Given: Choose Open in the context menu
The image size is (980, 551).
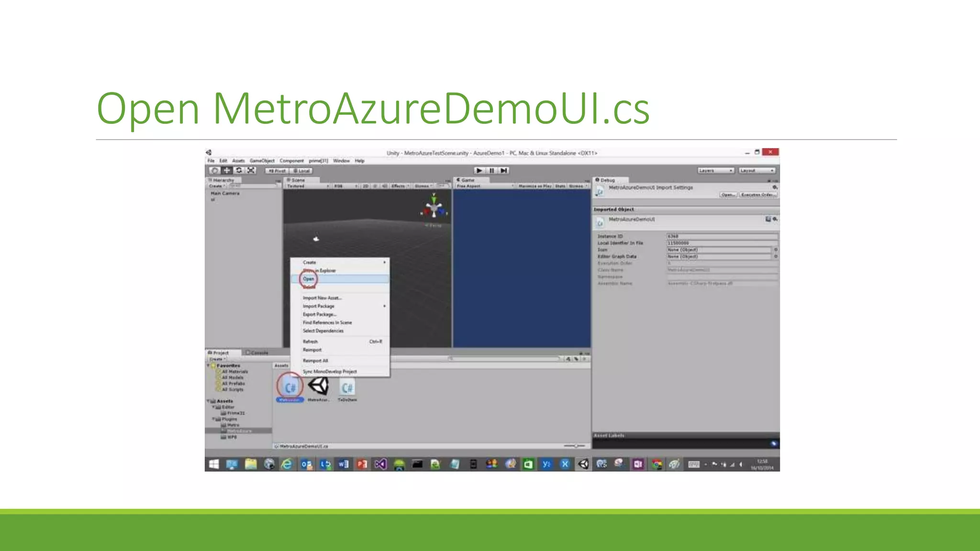Looking at the screenshot, I should tap(309, 279).
